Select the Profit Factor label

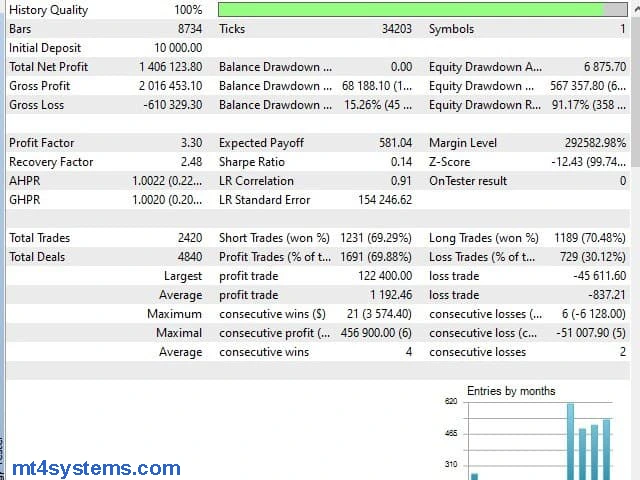coord(42,143)
